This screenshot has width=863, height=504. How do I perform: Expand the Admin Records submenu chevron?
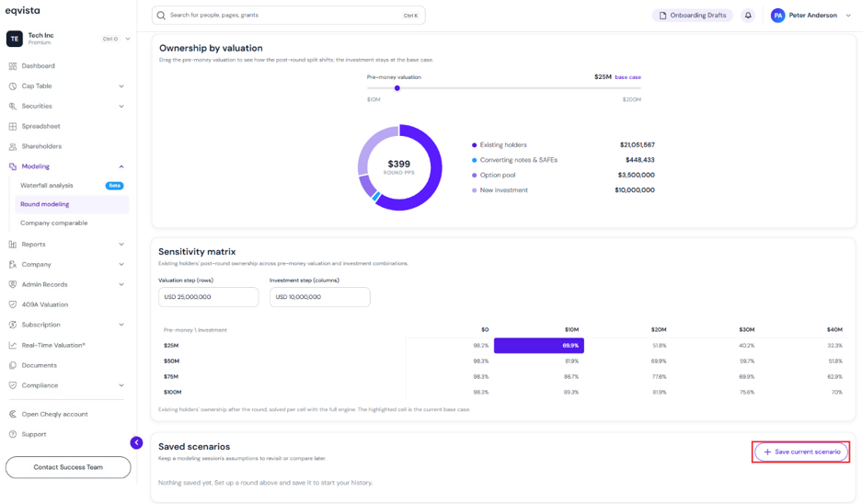(121, 284)
